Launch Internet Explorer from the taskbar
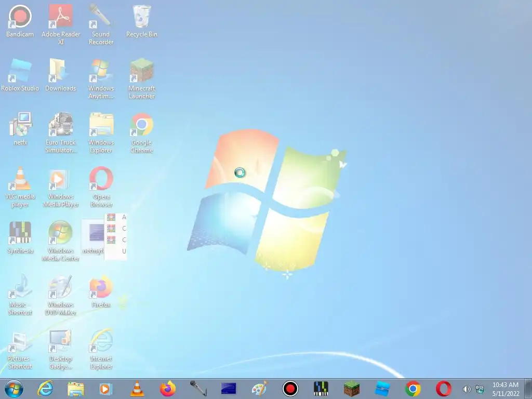The image size is (532, 399). click(45, 389)
